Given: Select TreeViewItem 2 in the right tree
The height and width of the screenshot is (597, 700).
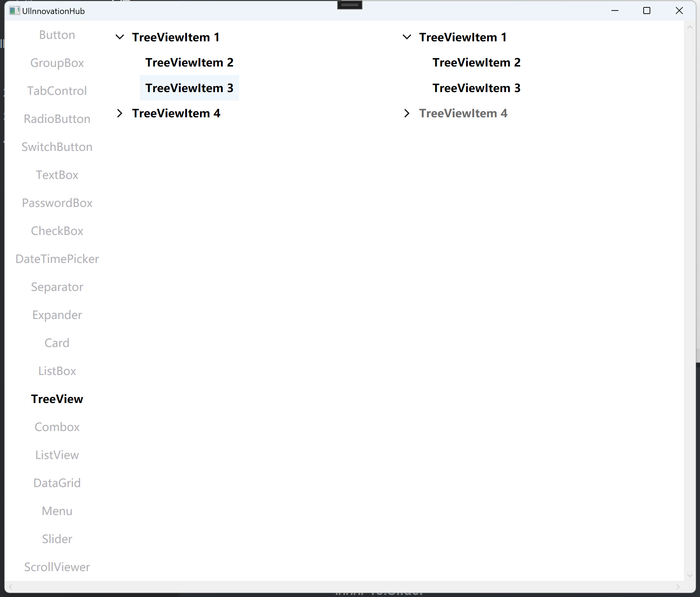Looking at the screenshot, I should 477,62.
